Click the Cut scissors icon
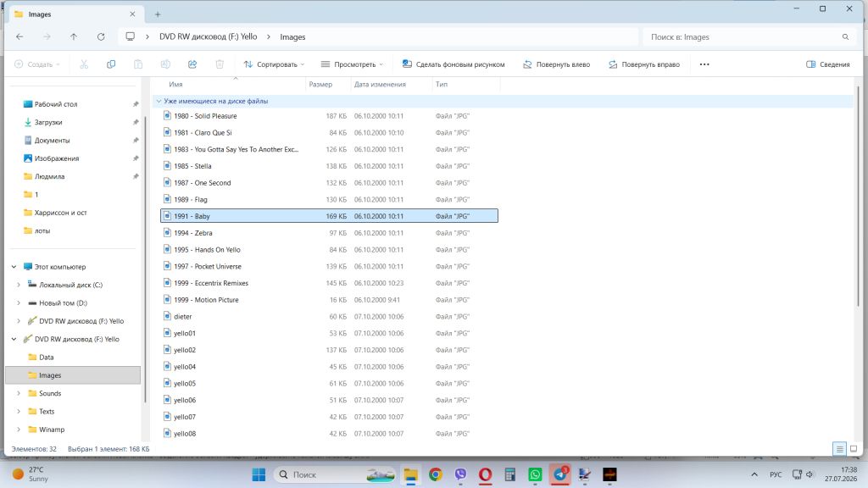This screenshot has width=868, height=488. coord(84,64)
